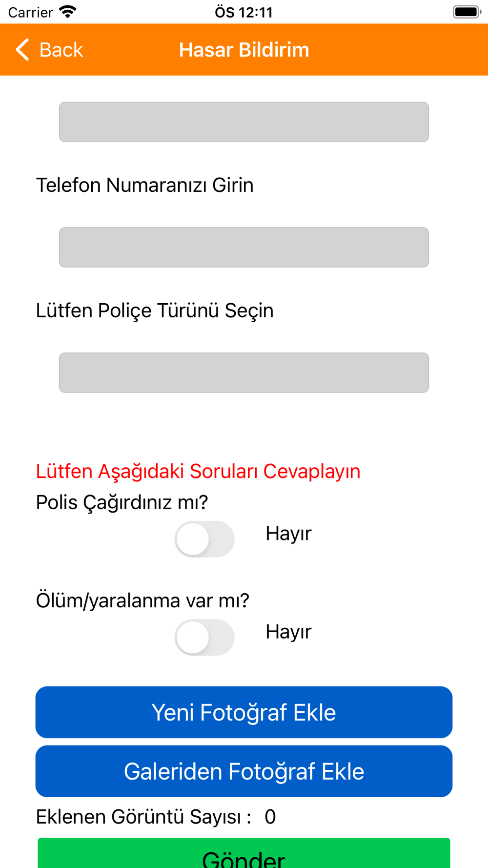Tap the Wi-Fi status icon

67,12
